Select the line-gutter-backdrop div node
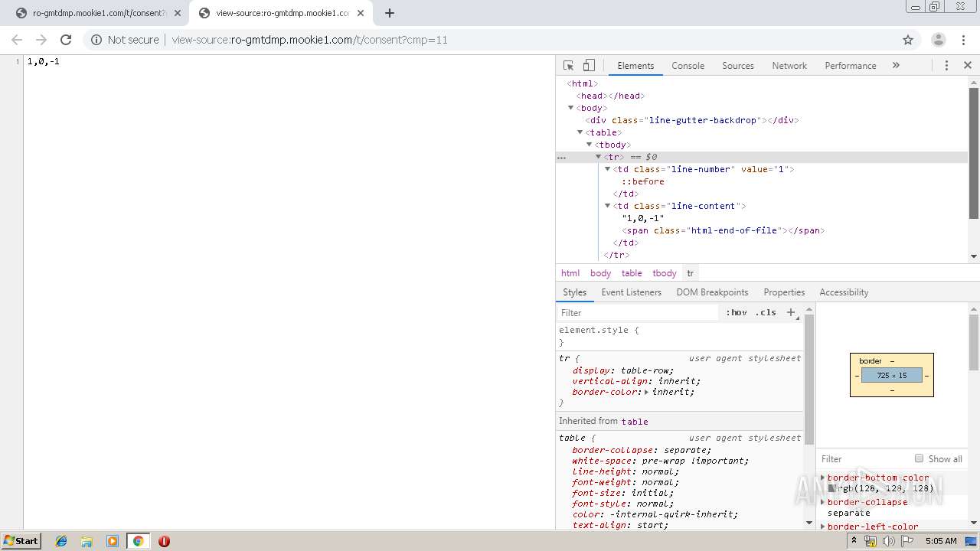 point(692,120)
